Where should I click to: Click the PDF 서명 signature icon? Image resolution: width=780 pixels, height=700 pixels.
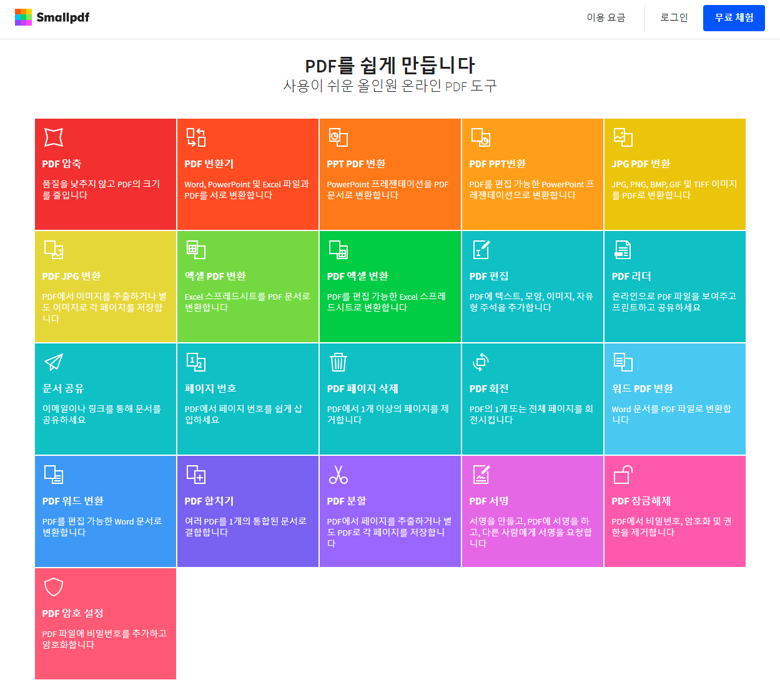coord(481,475)
